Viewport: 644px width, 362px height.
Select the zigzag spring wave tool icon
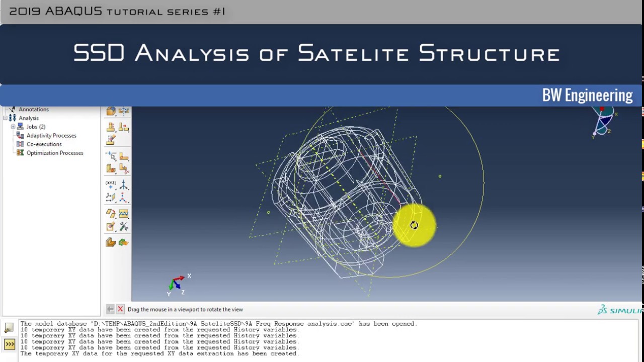124,214
